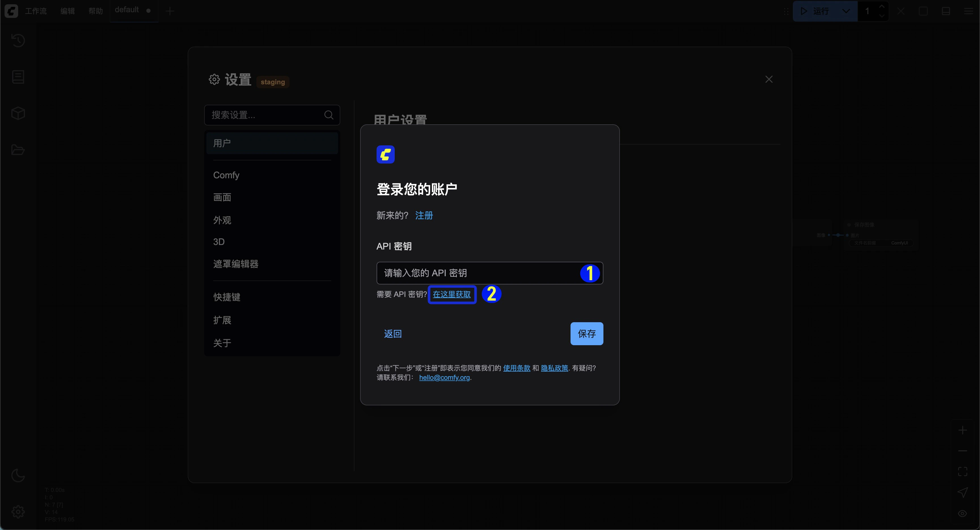Switch to the default workflow tab
Screen dimensions: 980x530
coord(127,10)
